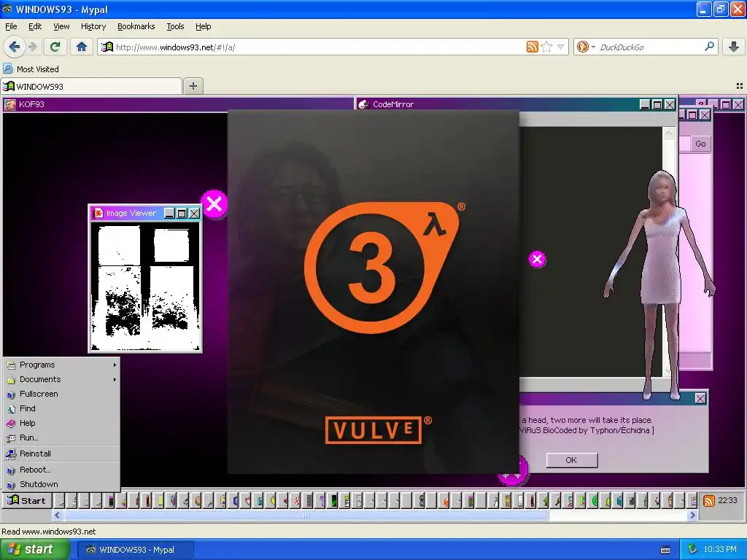Open the Downloads arrow button
The image size is (747, 560).
click(x=734, y=47)
